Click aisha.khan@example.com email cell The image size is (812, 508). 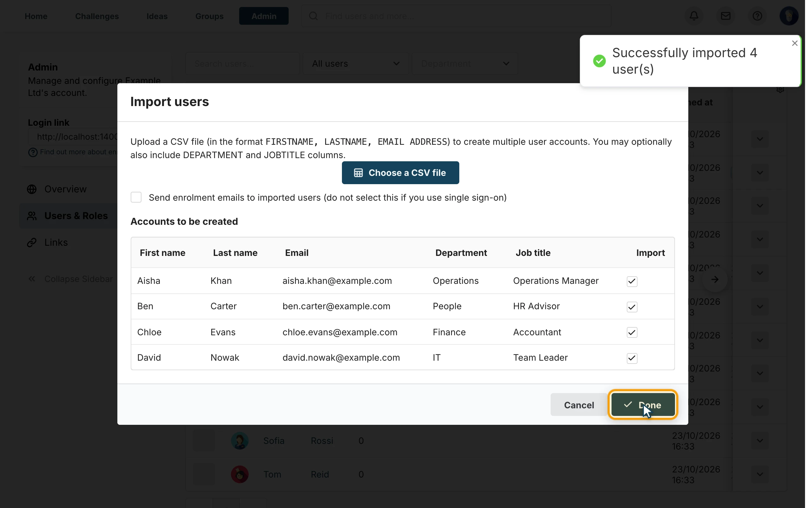point(337,281)
